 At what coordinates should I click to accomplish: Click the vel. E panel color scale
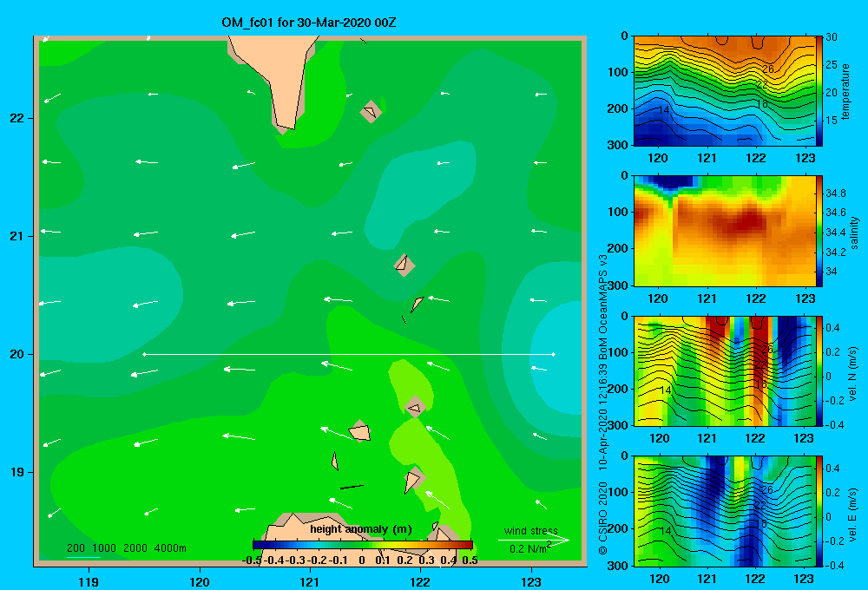click(819, 510)
